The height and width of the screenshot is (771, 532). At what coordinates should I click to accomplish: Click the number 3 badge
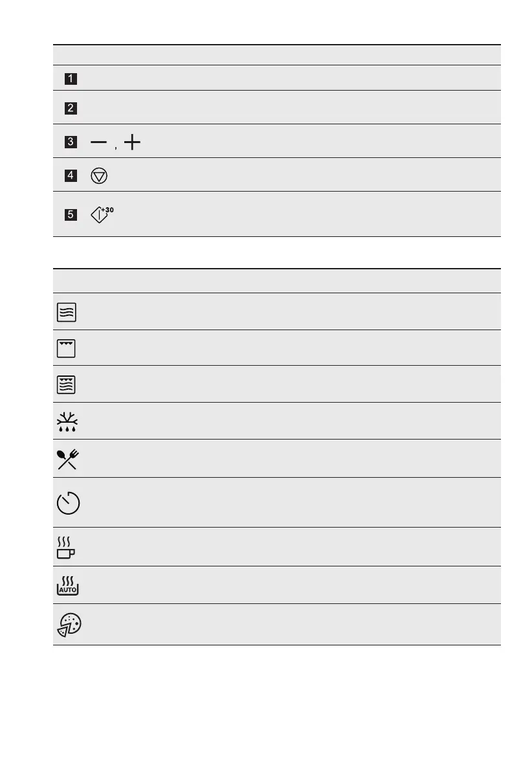point(71,142)
